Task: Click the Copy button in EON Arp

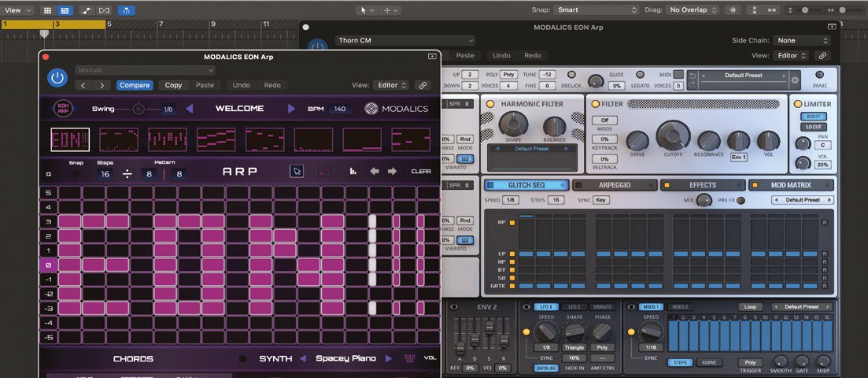Action: click(173, 85)
